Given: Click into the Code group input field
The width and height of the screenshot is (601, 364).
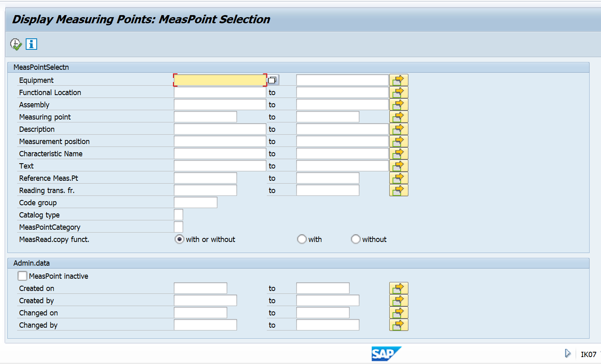Looking at the screenshot, I should (x=195, y=202).
